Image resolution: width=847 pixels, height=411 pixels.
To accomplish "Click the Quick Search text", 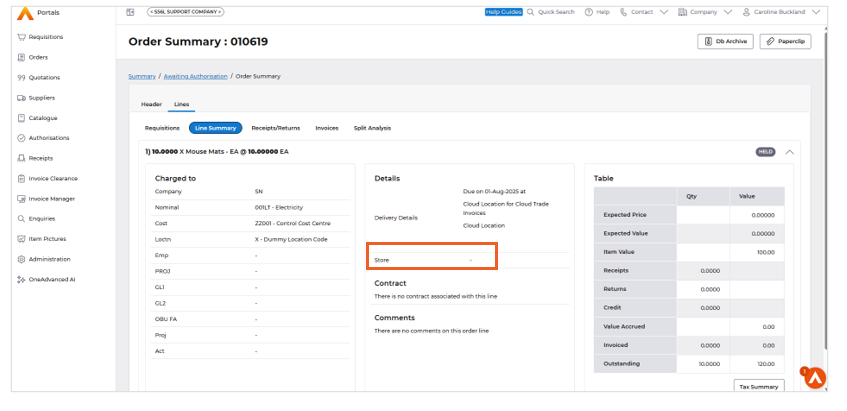I will [556, 12].
